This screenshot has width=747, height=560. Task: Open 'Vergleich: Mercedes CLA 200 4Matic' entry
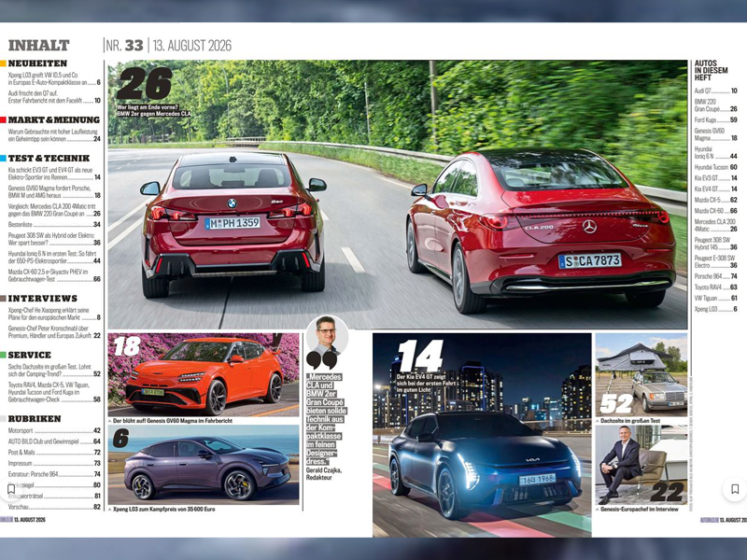pos(54,210)
